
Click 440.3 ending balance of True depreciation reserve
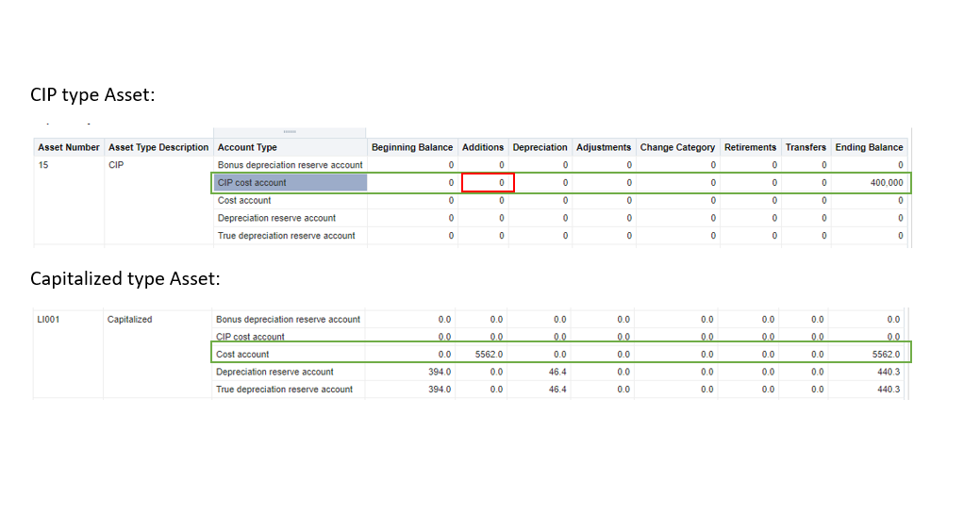889,390
